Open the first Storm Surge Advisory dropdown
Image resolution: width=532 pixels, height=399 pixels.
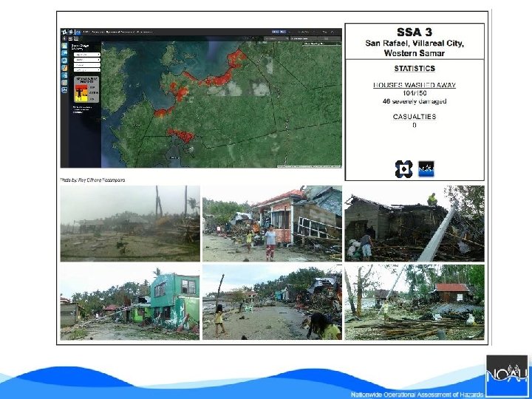click(87, 55)
